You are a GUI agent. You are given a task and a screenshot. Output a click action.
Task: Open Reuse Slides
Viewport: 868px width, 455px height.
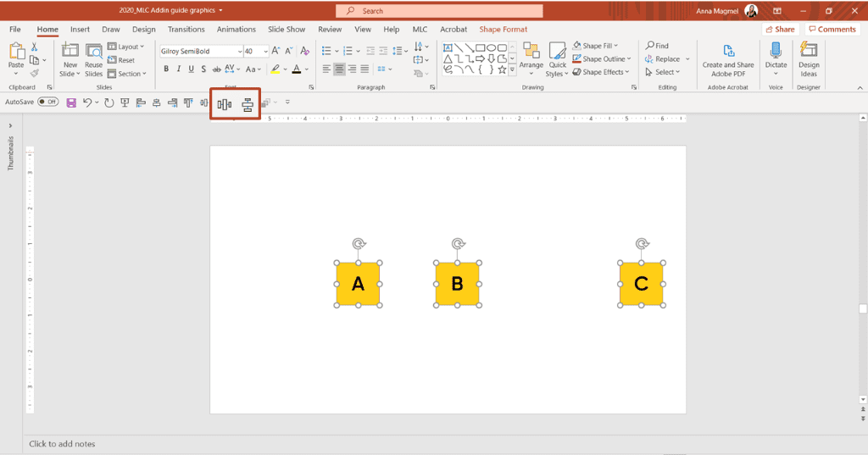(x=93, y=59)
